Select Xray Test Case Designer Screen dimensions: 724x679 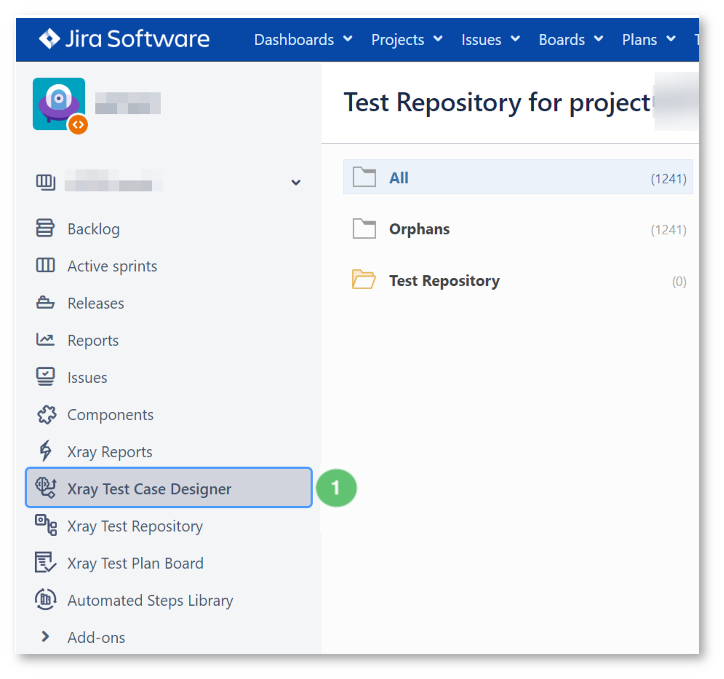click(x=169, y=487)
